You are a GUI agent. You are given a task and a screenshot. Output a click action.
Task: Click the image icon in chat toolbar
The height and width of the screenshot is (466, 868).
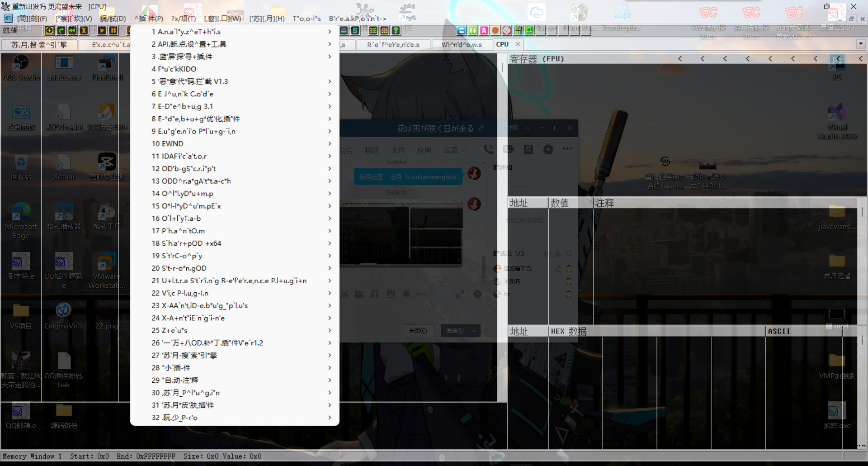point(391,294)
